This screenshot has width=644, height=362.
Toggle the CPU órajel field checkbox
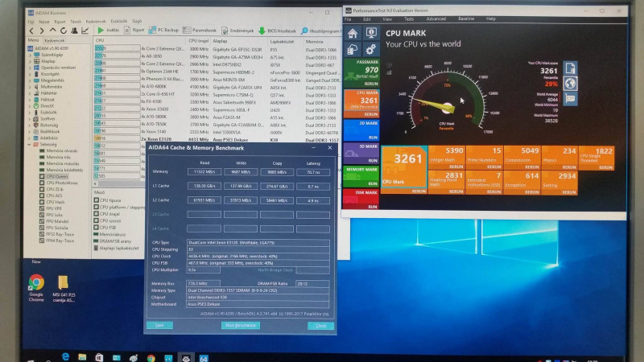(96, 214)
